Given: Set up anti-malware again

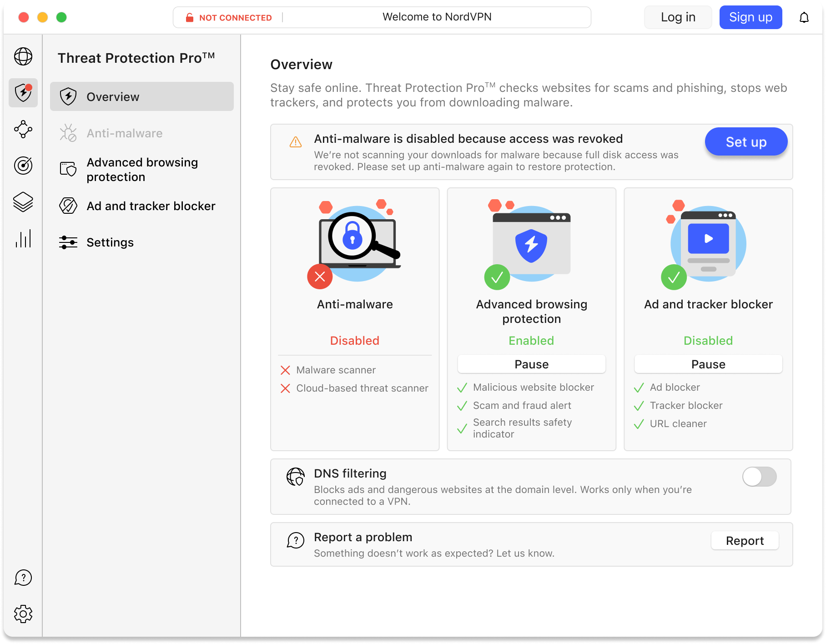Looking at the screenshot, I should click(x=745, y=141).
